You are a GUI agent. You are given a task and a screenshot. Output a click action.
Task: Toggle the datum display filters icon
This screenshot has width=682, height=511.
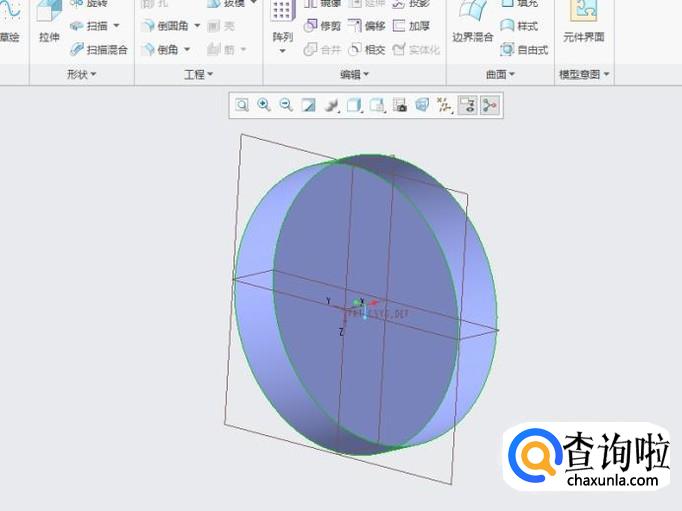tap(444, 105)
